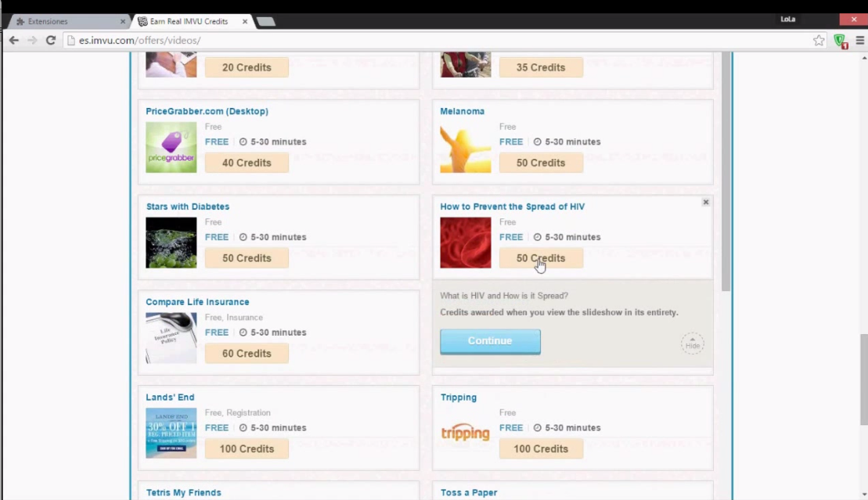Click the Stars with Diabetes thumbnail

[x=171, y=243]
